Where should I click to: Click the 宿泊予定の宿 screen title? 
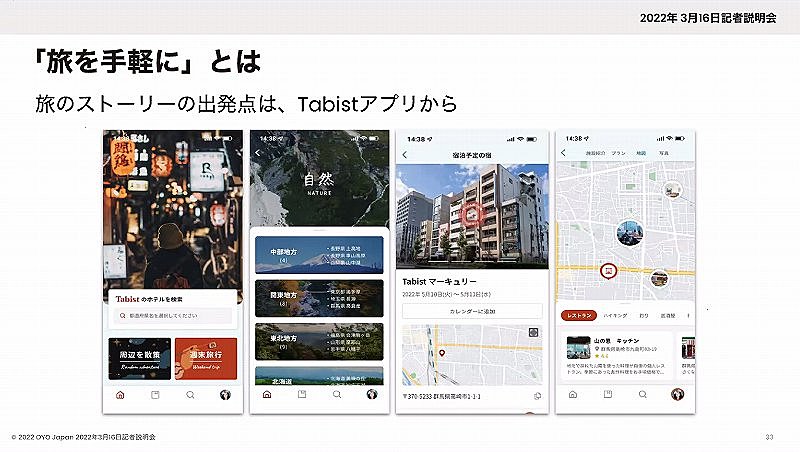point(472,155)
